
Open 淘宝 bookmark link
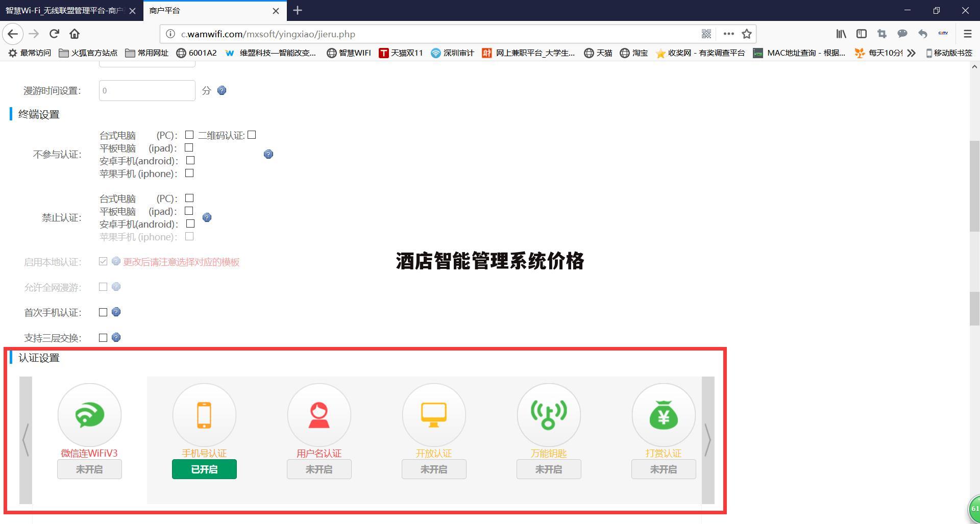coord(634,53)
